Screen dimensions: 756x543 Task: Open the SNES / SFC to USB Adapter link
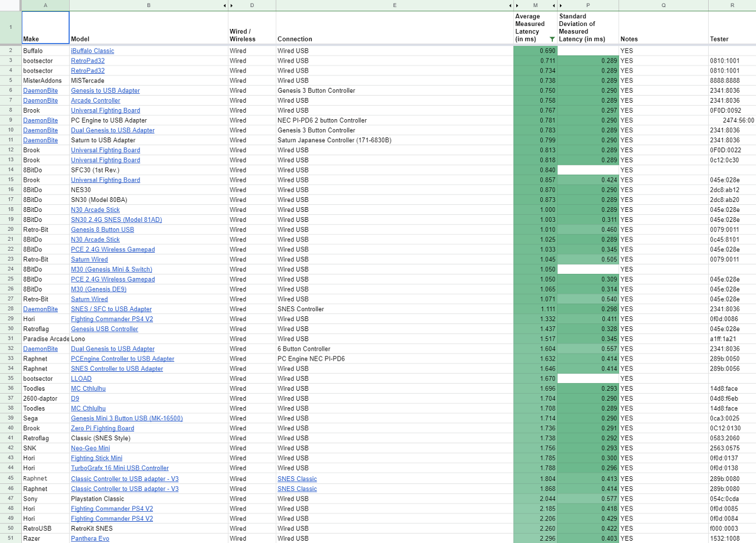(112, 309)
